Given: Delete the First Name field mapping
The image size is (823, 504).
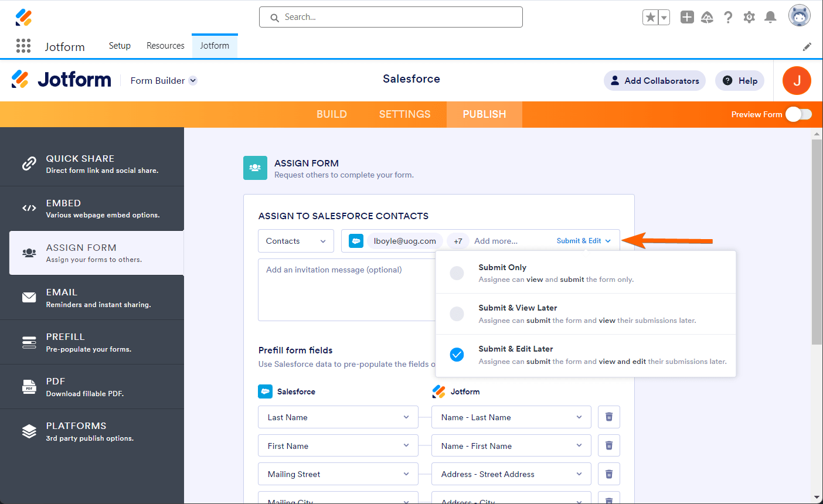Looking at the screenshot, I should (609, 445).
